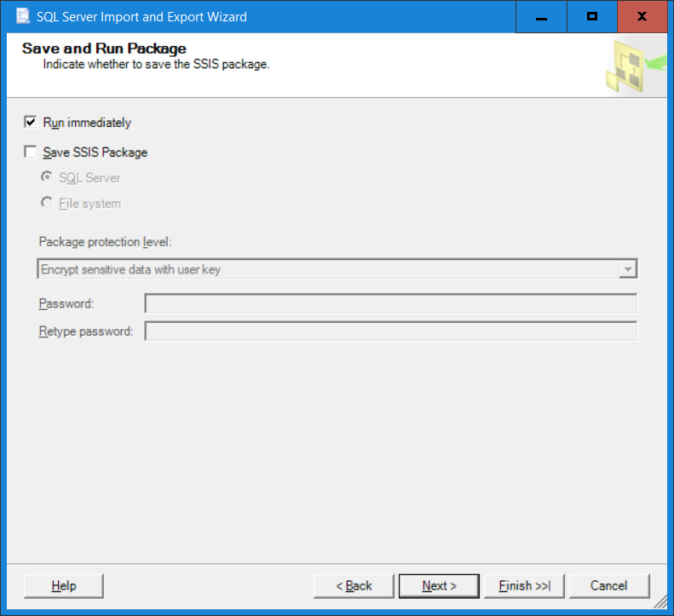Open Help for this wizard page
674x616 pixels.
click(x=64, y=586)
